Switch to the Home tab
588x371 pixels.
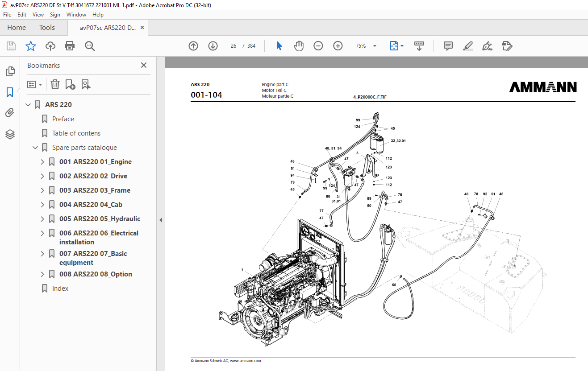tap(17, 28)
